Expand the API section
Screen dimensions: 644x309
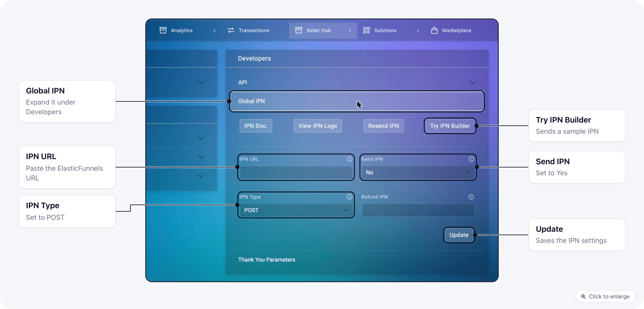coord(357,82)
